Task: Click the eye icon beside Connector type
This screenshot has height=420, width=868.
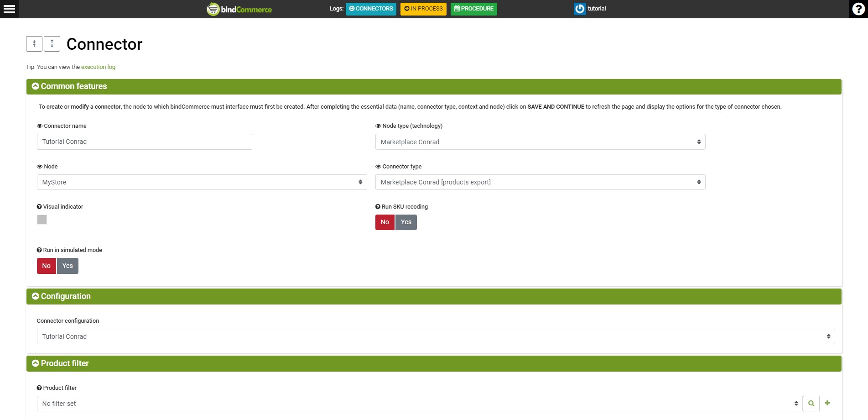Action: click(378, 167)
